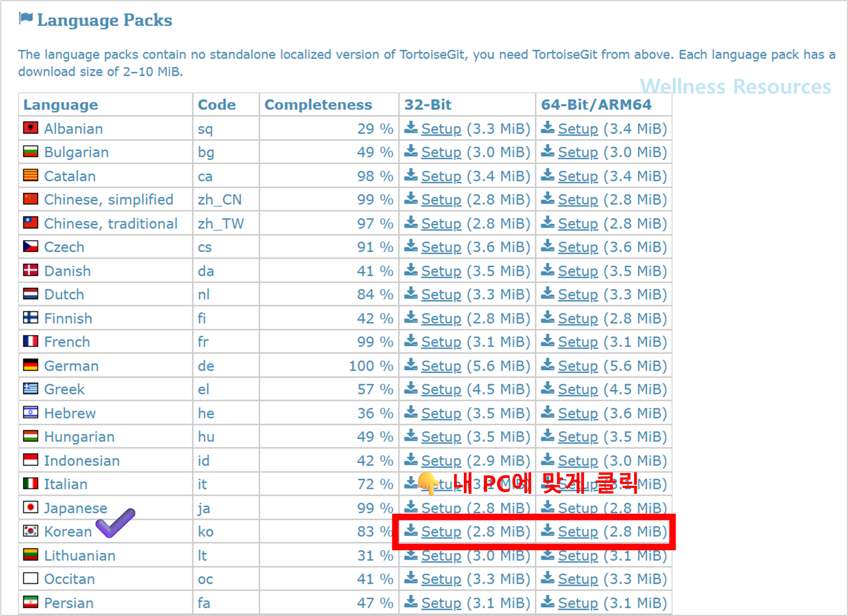
Task: Click the '83 %' completeness value for Korean
Action: coord(375,531)
